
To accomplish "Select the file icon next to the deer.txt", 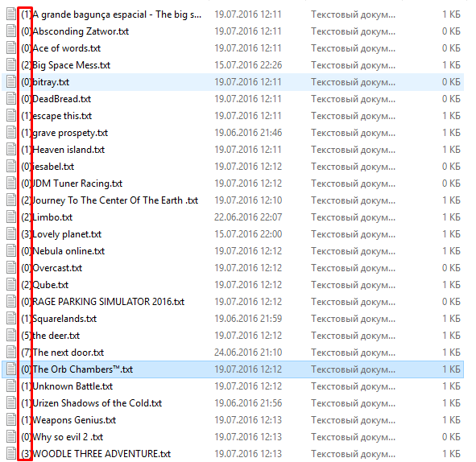I will (11, 336).
